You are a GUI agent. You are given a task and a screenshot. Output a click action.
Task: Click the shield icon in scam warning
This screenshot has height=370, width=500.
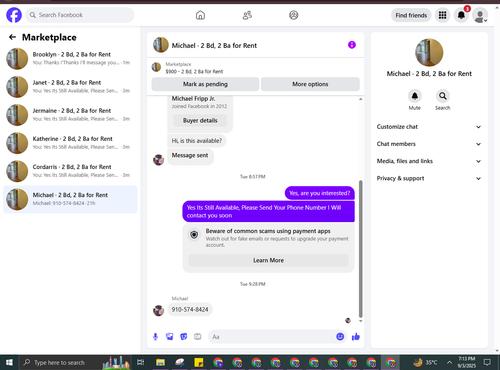(x=194, y=235)
